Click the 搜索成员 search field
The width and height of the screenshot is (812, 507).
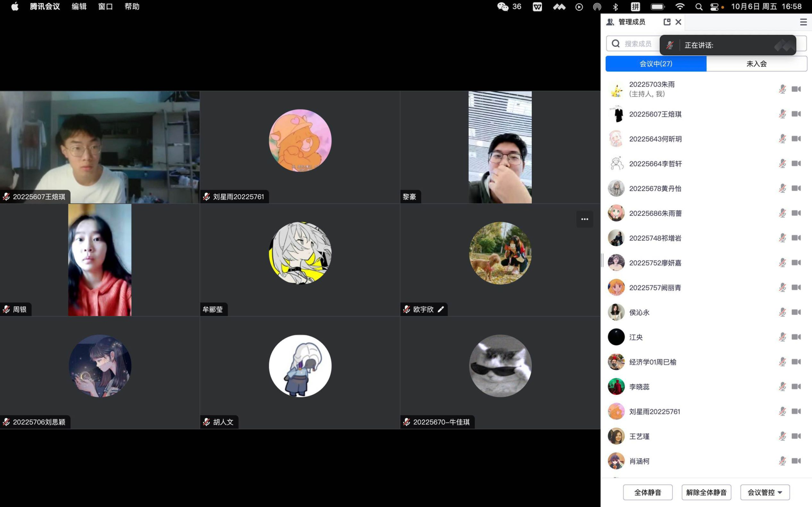click(638, 44)
